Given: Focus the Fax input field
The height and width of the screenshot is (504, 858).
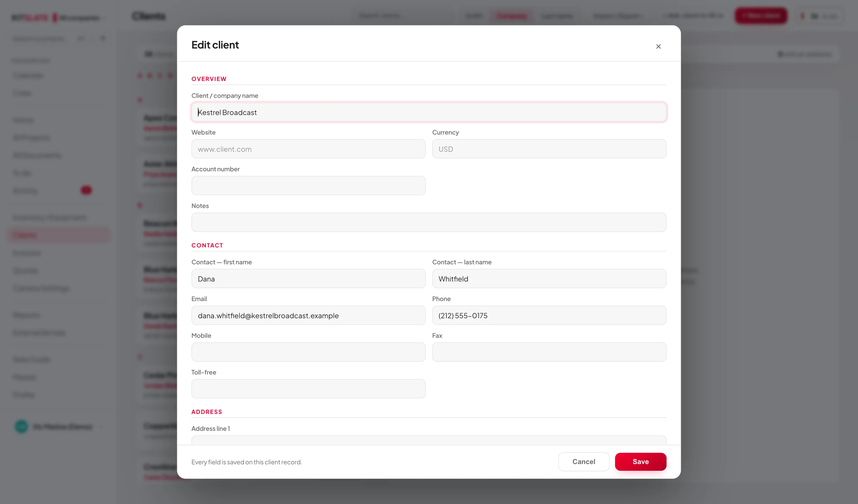Looking at the screenshot, I should [x=549, y=352].
